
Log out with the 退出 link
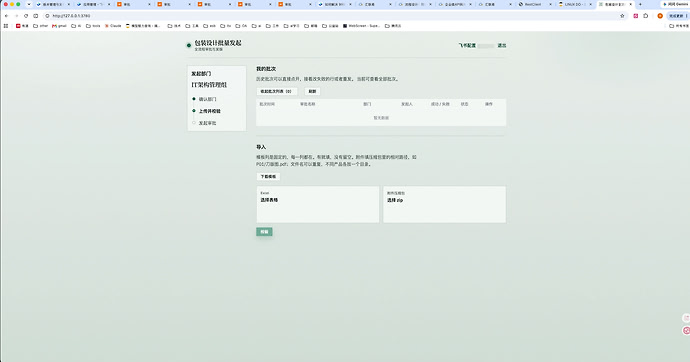click(x=502, y=45)
